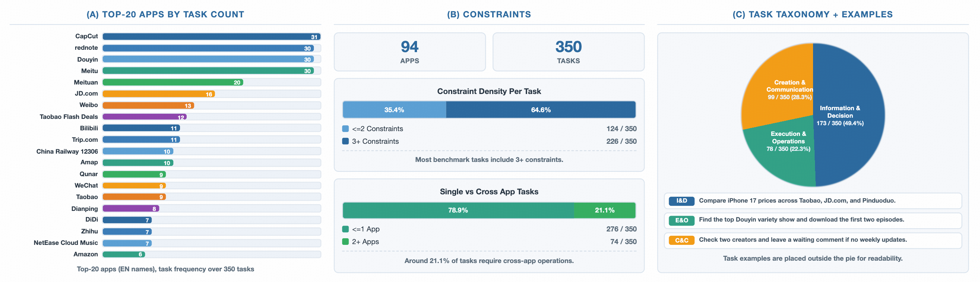Image resolution: width=980 pixels, height=282 pixels.
Task: Click the (C) Task Taxonomy + Examples title
Action: pos(813,15)
